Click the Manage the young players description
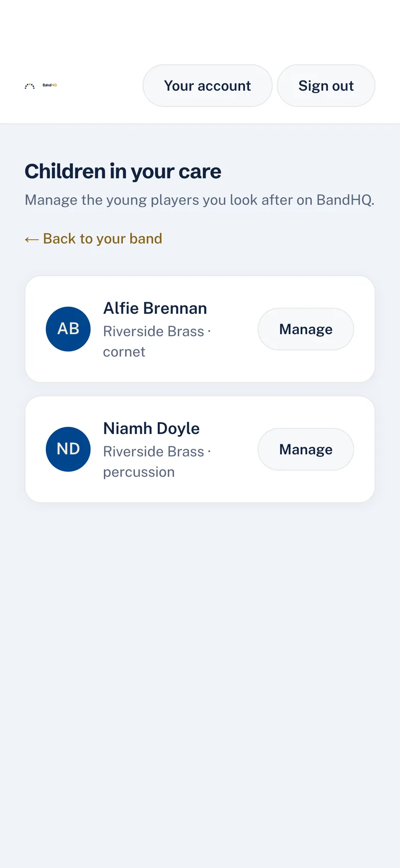 click(199, 200)
